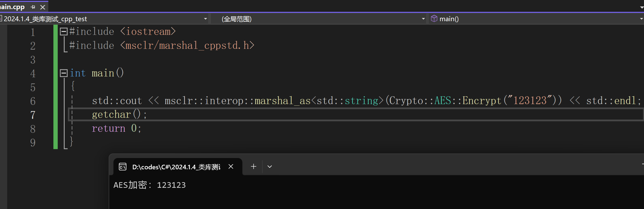Open a new terminal tab with plus
The height and width of the screenshot is (209, 644).
[x=253, y=167]
